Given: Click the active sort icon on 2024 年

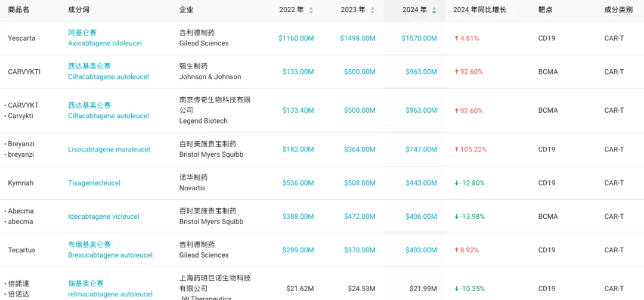Looking at the screenshot, I should [x=434, y=10].
